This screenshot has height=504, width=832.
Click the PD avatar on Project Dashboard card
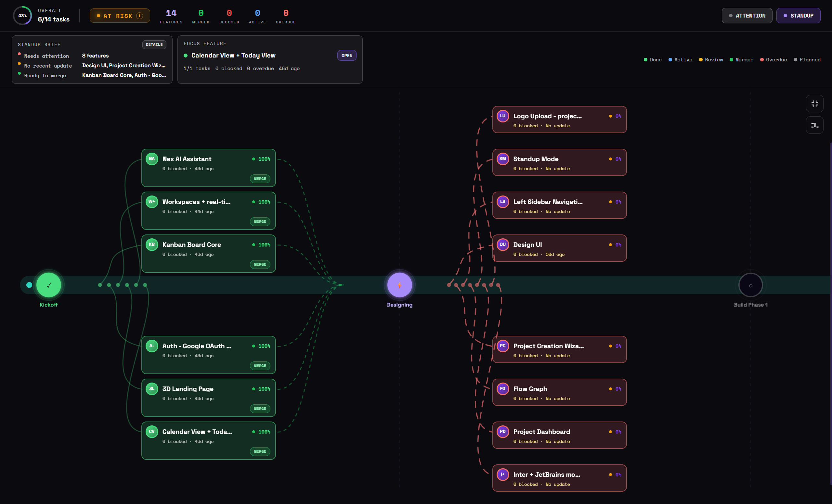503,431
